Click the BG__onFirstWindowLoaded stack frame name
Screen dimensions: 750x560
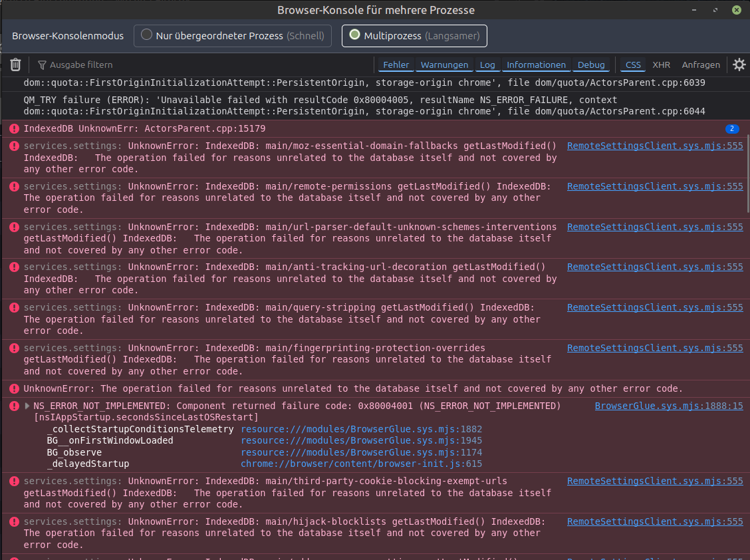pyautogui.click(x=110, y=441)
